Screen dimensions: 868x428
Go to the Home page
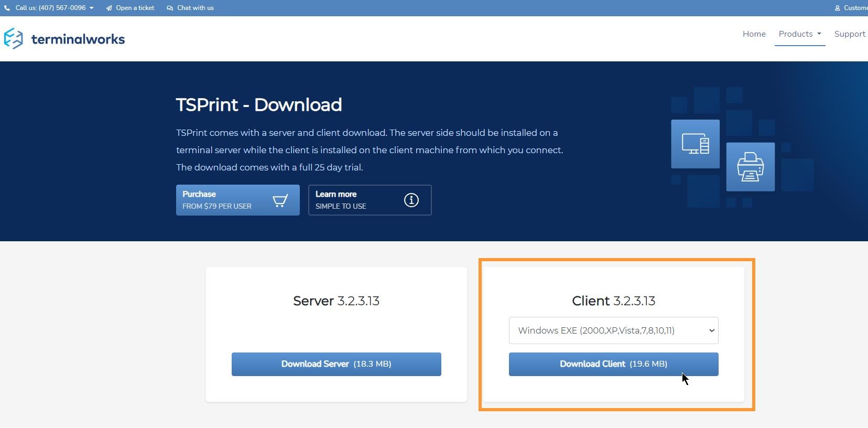[x=754, y=34]
